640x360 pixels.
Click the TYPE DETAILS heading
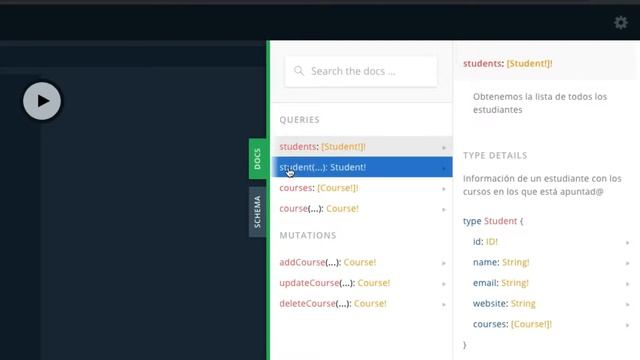(x=495, y=156)
